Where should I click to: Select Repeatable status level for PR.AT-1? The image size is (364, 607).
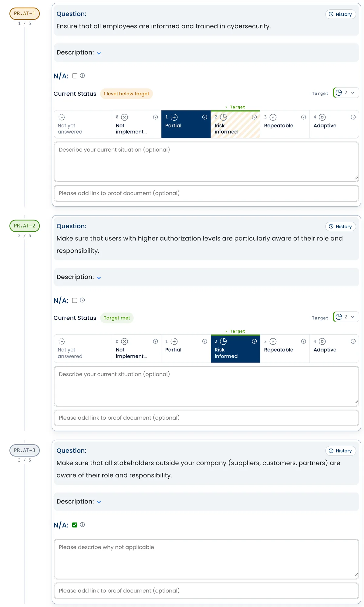pos(285,124)
